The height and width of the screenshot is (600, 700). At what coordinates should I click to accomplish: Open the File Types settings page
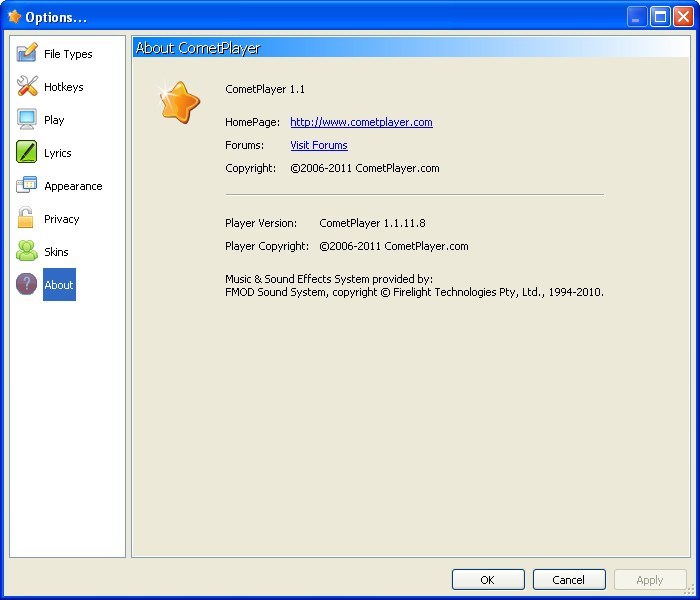click(68, 54)
